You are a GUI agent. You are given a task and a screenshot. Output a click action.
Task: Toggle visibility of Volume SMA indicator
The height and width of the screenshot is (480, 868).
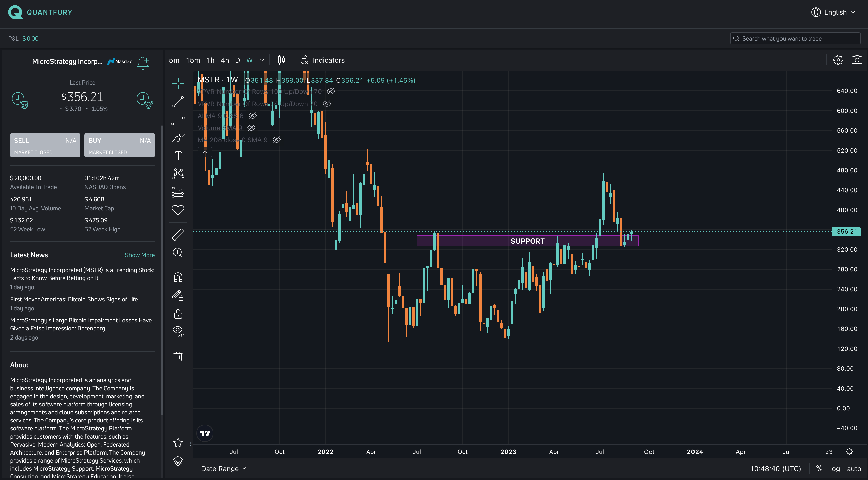pyautogui.click(x=251, y=128)
